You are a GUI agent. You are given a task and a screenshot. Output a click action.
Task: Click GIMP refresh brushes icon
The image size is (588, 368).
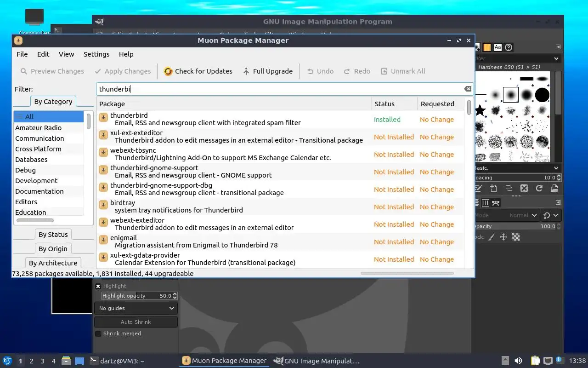coord(539,188)
